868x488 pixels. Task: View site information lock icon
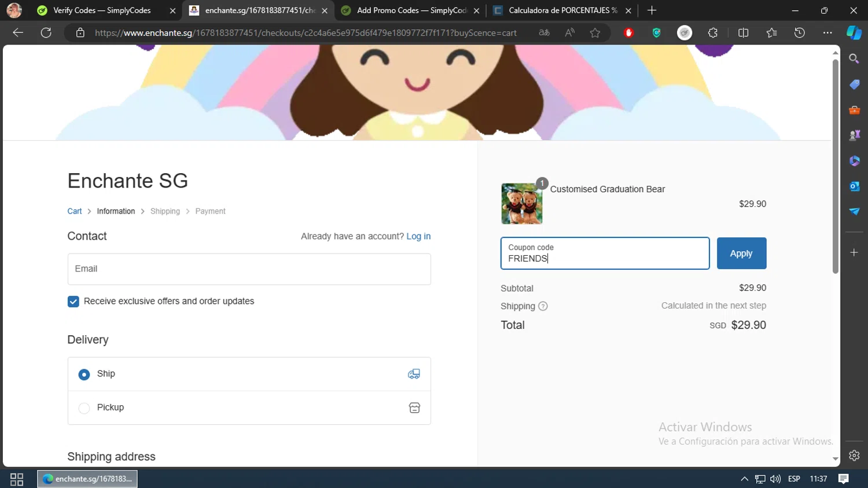pyautogui.click(x=80, y=33)
